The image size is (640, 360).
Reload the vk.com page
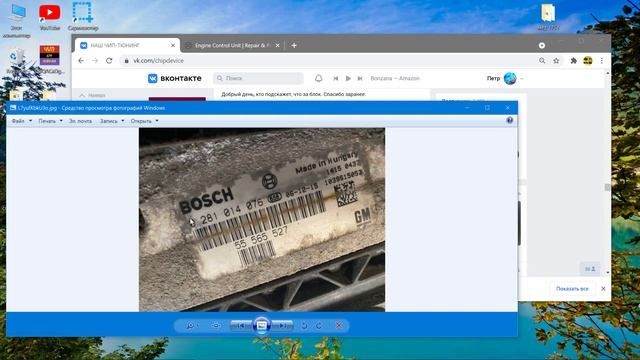tap(109, 60)
